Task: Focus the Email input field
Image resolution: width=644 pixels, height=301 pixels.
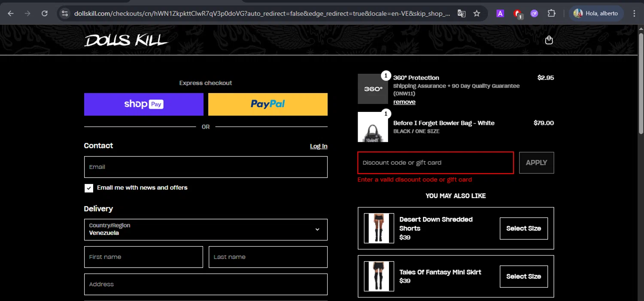Action: click(206, 167)
